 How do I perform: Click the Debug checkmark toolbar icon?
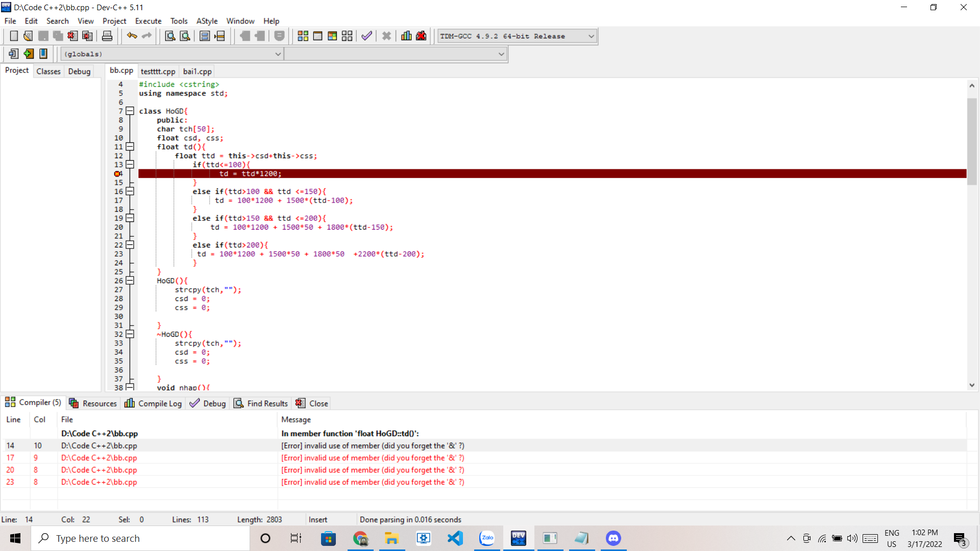point(366,36)
